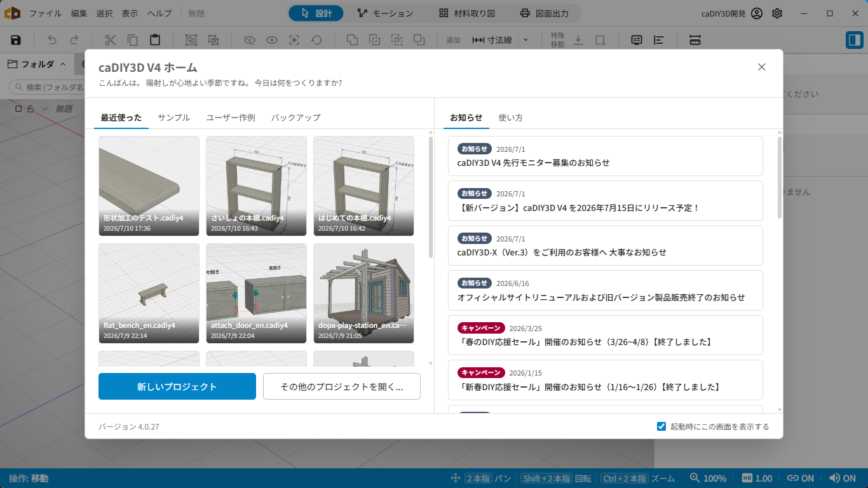Open the caDIY3D V4 先行モニター募集 notice
868x488 pixels.
coord(605,156)
